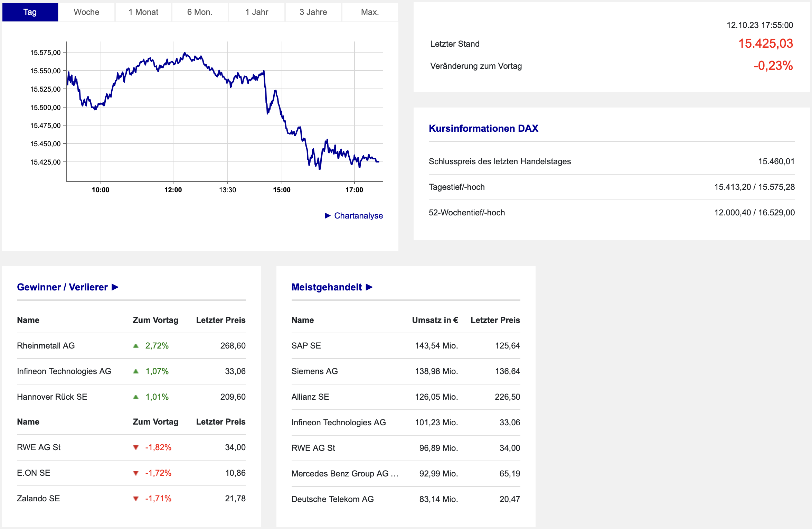Switch chart to Woche tab
This screenshot has width=812, height=529.
tap(86, 12)
